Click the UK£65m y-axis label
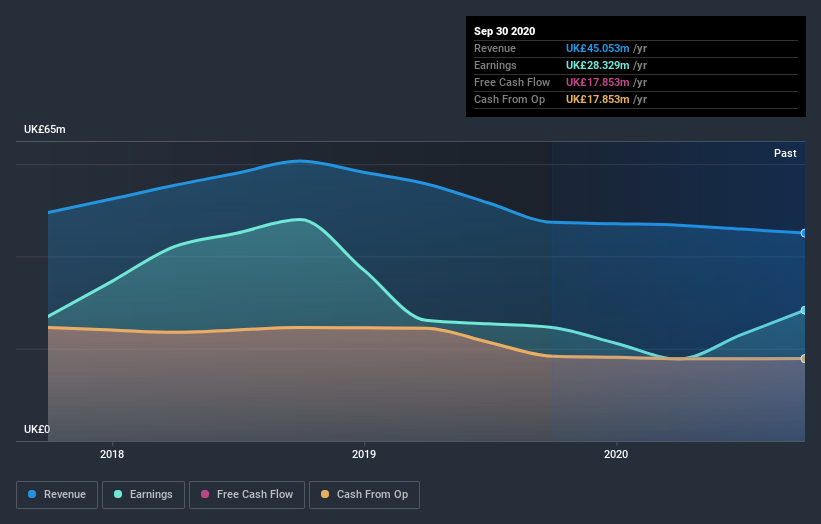Viewport: 821px width, 524px height. pyautogui.click(x=45, y=129)
